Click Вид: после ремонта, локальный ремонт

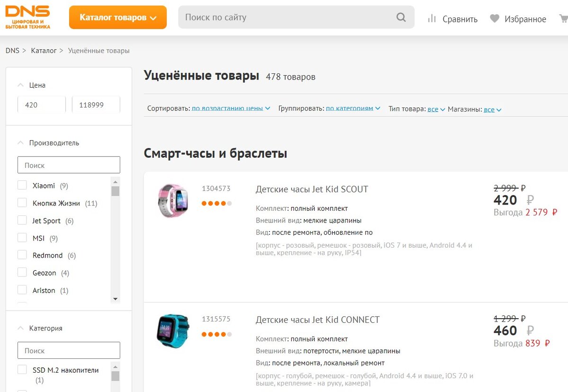320,363
